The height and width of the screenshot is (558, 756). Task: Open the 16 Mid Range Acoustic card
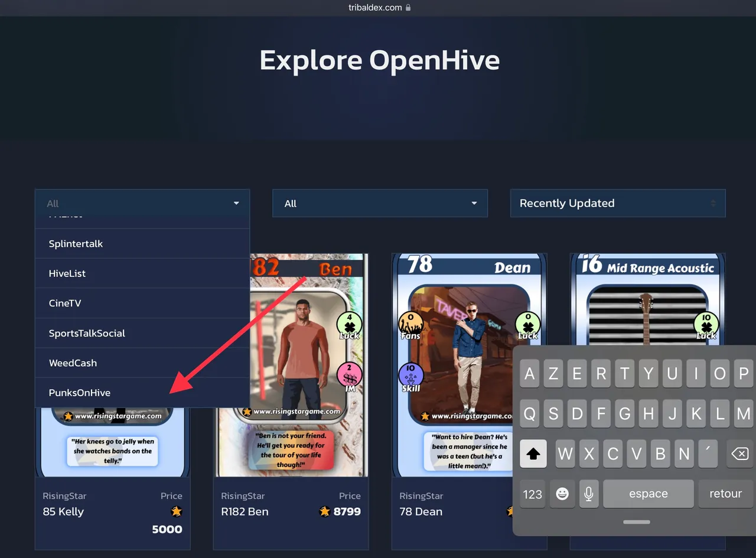648,299
